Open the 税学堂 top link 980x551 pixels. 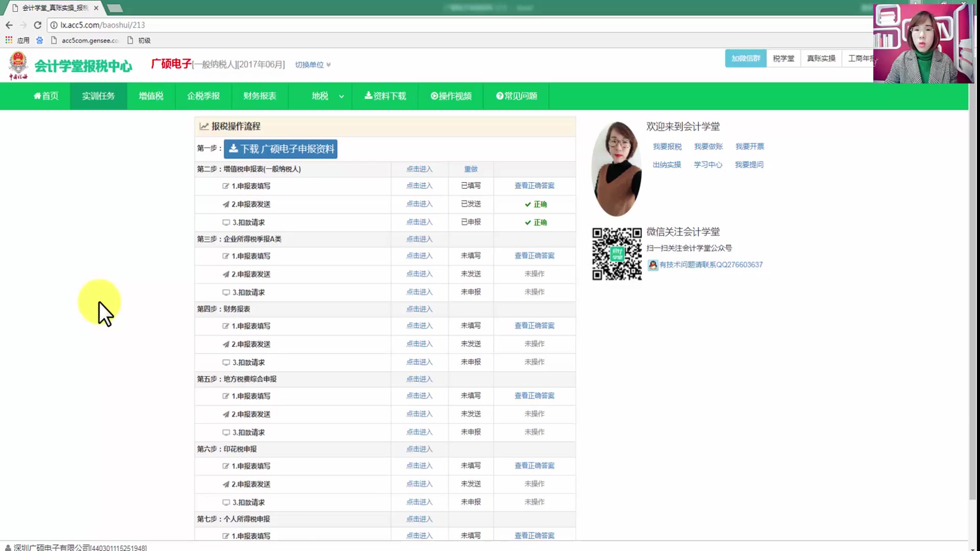[x=783, y=59]
